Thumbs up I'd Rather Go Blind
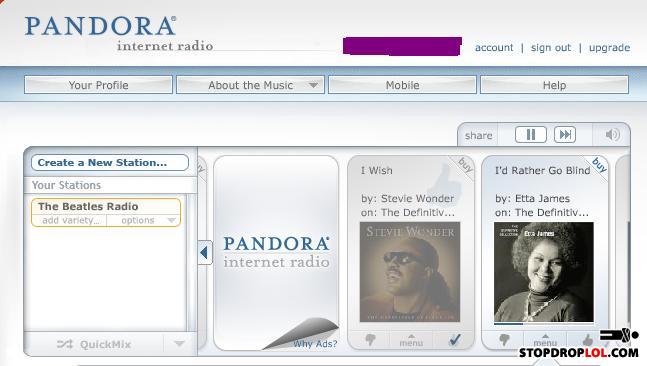The height and width of the screenshot is (366, 647). 588,340
